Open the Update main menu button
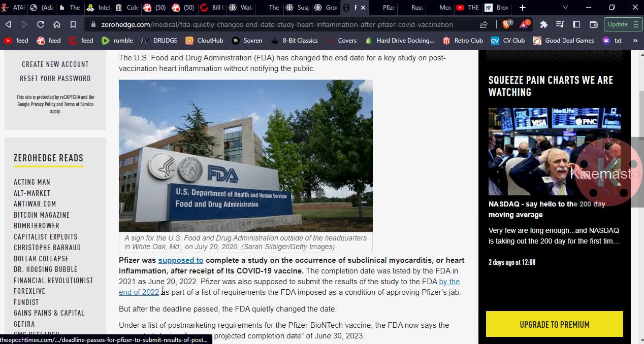The height and width of the screenshot is (344, 644). [x=623, y=24]
